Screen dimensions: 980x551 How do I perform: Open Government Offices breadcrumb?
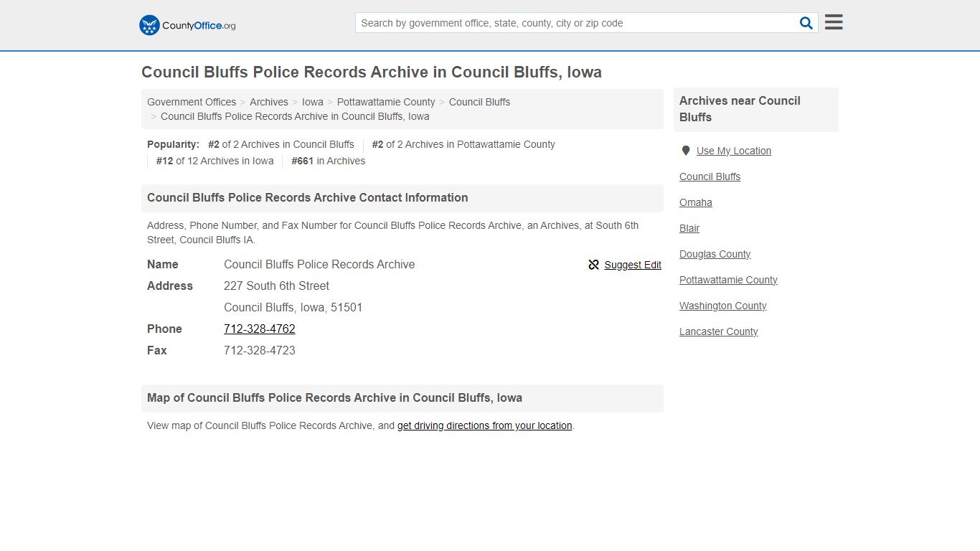tap(192, 102)
